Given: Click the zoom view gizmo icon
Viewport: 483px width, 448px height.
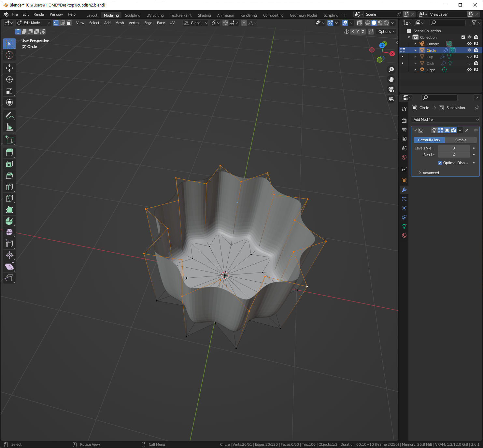Looking at the screenshot, I should 391,70.
